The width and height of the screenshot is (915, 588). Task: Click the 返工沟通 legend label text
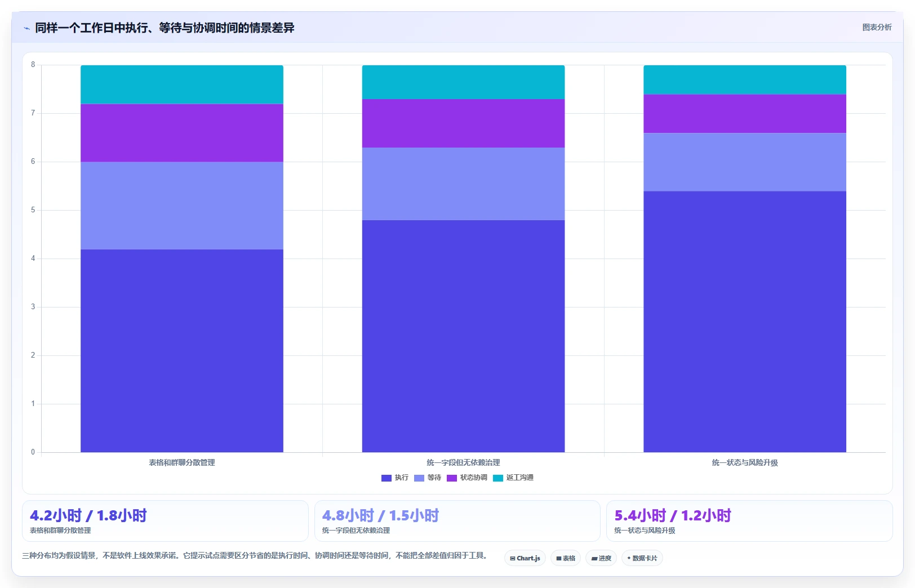click(520, 478)
